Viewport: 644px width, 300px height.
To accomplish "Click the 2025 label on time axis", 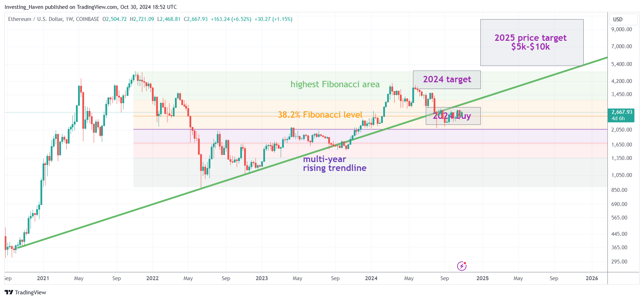I will [483, 278].
